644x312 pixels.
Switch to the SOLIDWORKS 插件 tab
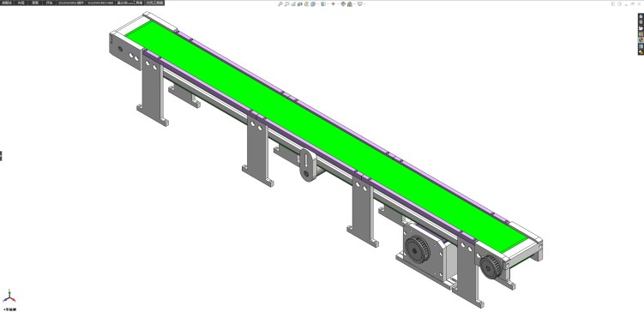[x=70, y=3]
